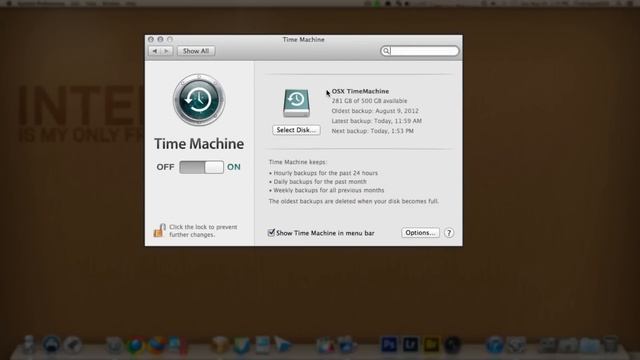
Task: Go forward with the right arrow button
Action: [x=167, y=51]
